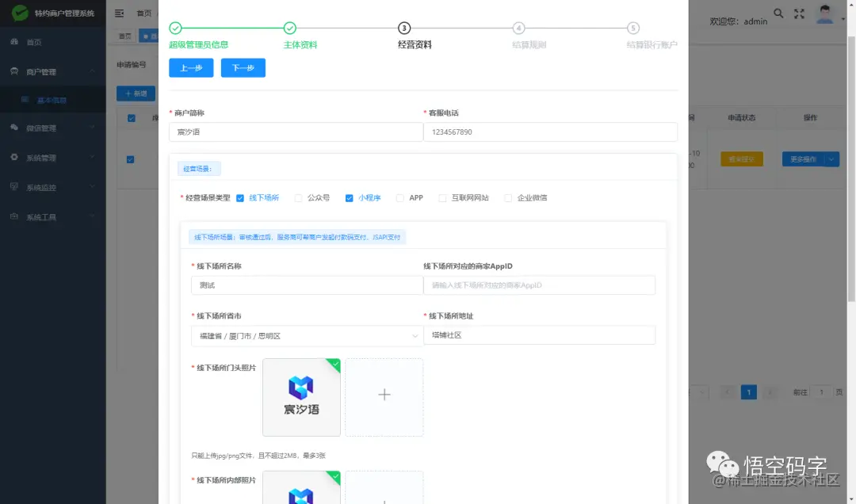Click the 线下场所门头照片 uploaded thumbnail

pyautogui.click(x=301, y=397)
